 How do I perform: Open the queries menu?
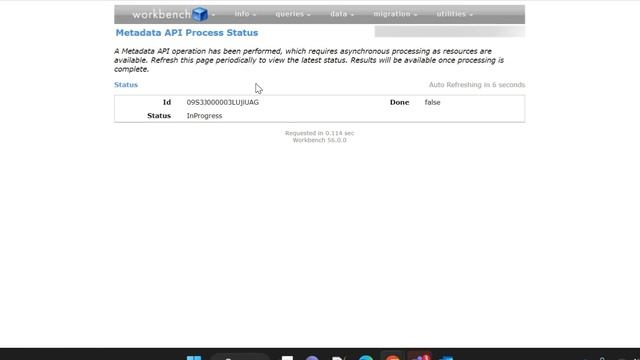click(293, 14)
